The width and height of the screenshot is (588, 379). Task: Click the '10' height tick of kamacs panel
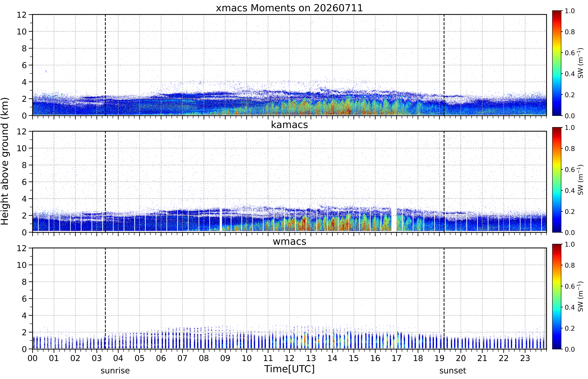point(22,148)
